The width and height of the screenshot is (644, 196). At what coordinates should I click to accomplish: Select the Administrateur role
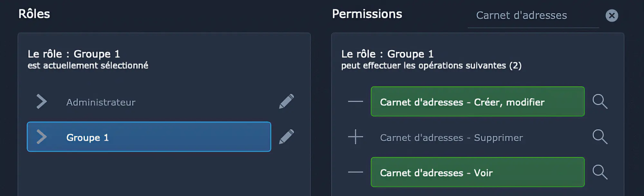(x=101, y=102)
